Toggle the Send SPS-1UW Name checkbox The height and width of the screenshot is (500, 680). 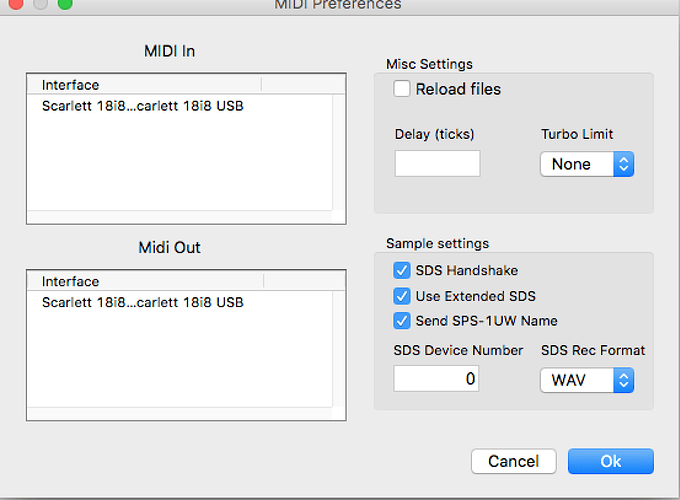402,321
